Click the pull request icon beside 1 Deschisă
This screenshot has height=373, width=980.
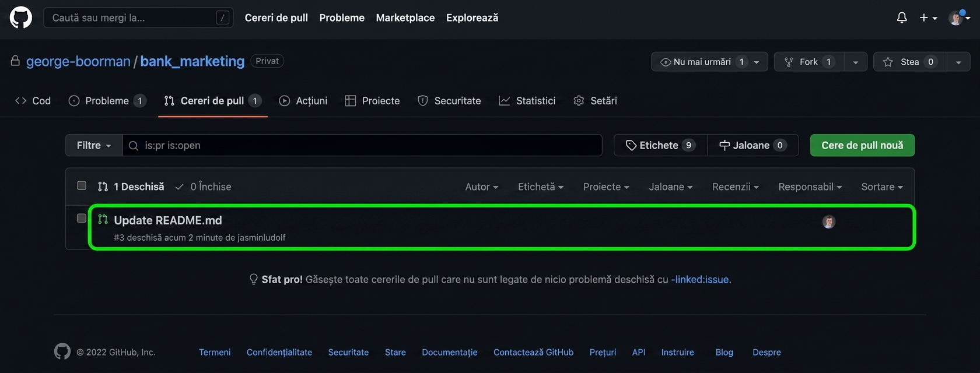tap(103, 186)
